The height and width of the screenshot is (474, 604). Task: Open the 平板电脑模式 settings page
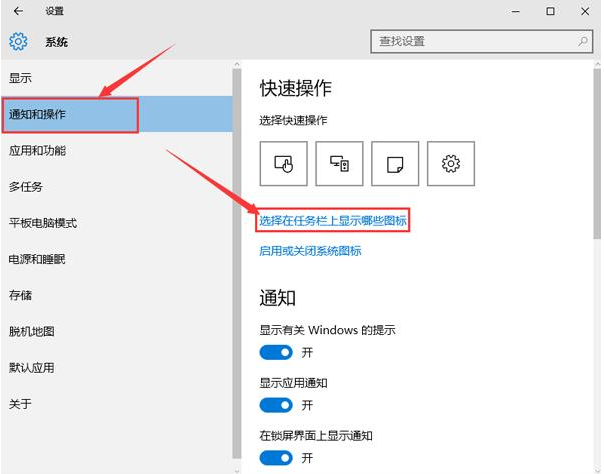(x=43, y=223)
